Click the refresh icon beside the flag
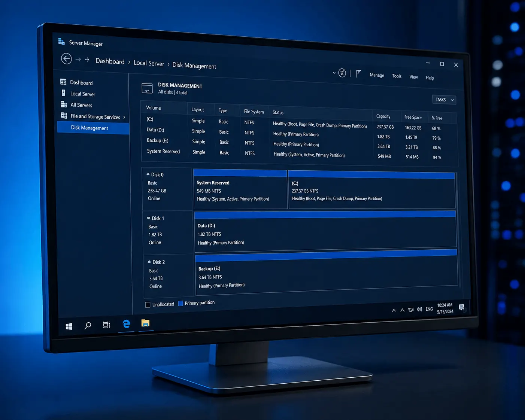The width and height of the screenshot is (525, 420). pos(342,73)
